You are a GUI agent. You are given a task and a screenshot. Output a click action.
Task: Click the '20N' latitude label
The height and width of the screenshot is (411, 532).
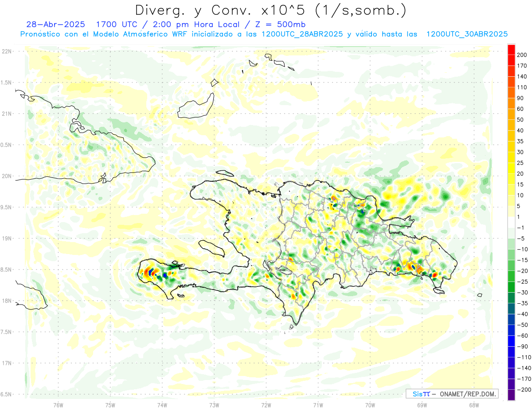pos(6,176)
